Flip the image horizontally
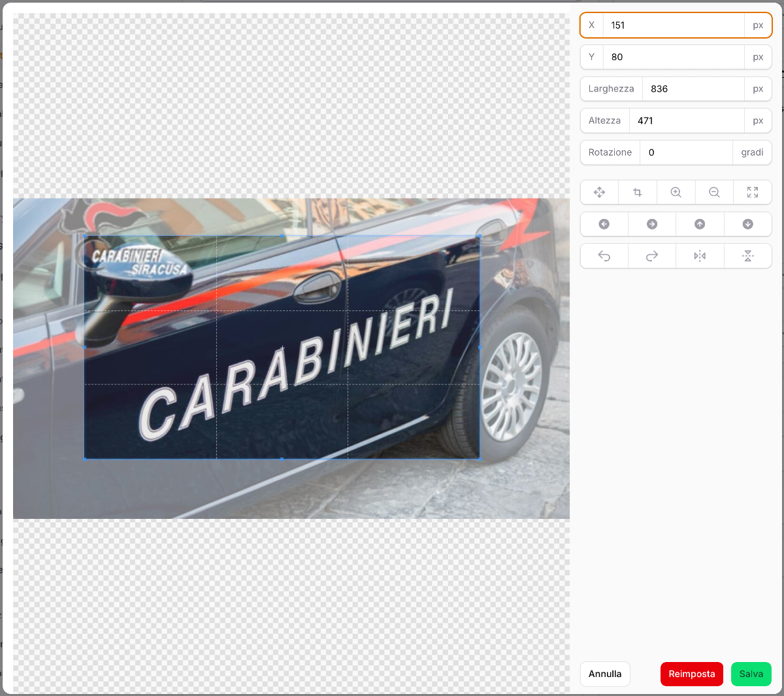Viewport: 784px width, 696px height. coord(700,256)
